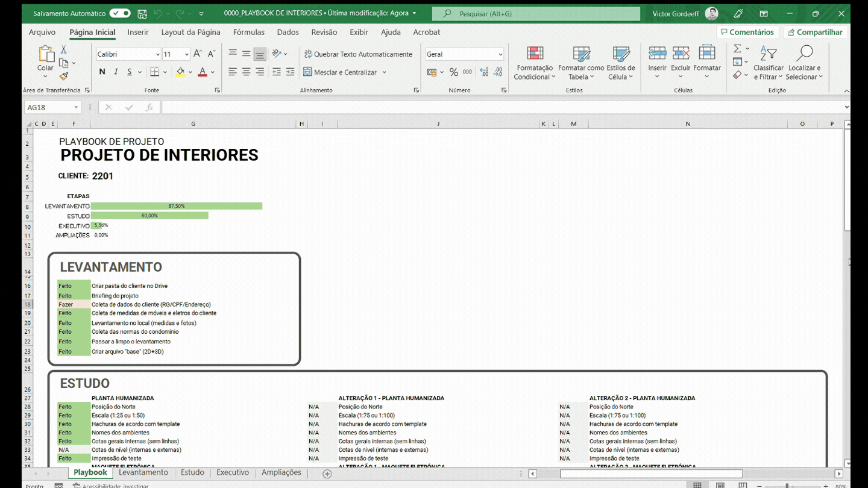Toggle italic (I) formatting
Screen dimensions: 868x488
click(x=116, y=72)
